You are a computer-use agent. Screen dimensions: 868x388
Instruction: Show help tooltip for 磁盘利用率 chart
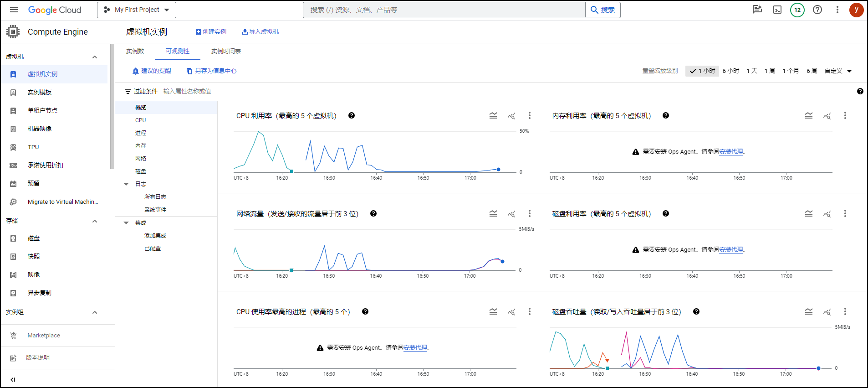point(666,213)
